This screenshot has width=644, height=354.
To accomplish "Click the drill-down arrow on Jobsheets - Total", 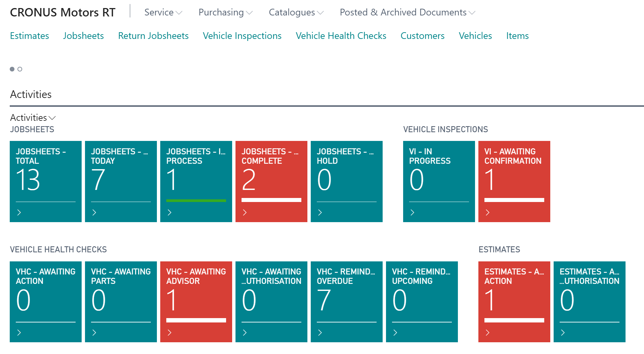I will (x=19, y=212).
